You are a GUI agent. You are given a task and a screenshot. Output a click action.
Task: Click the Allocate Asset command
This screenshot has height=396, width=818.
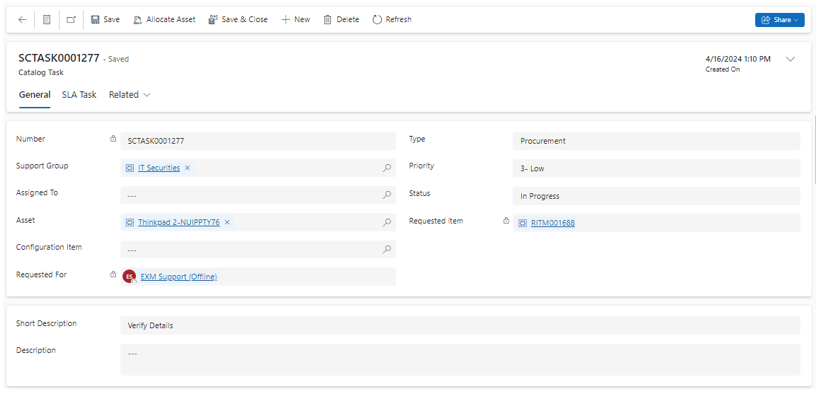pyautogui.click(x=164, y=20)
